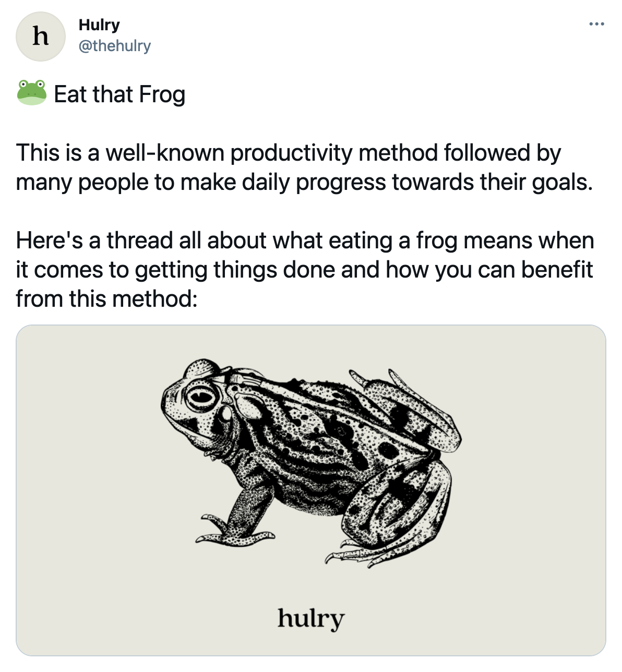Open the tweet's three-dot more options menu

pos(596,24)
